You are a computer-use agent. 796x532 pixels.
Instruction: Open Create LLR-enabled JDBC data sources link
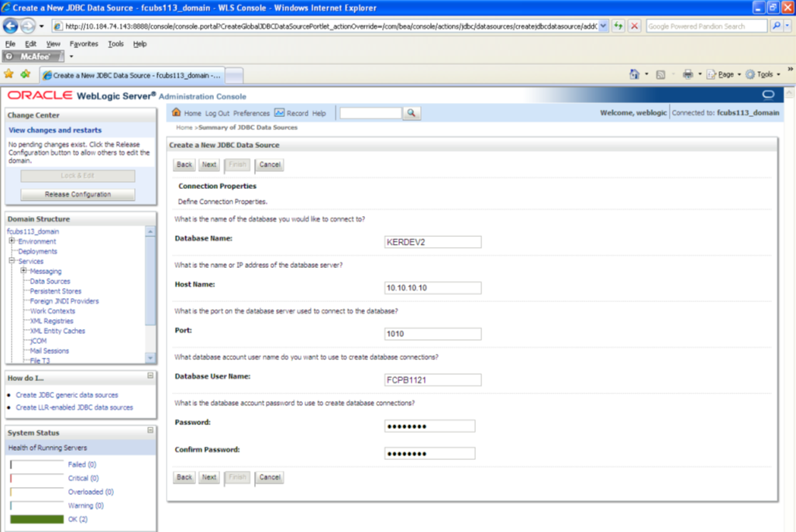74,407
